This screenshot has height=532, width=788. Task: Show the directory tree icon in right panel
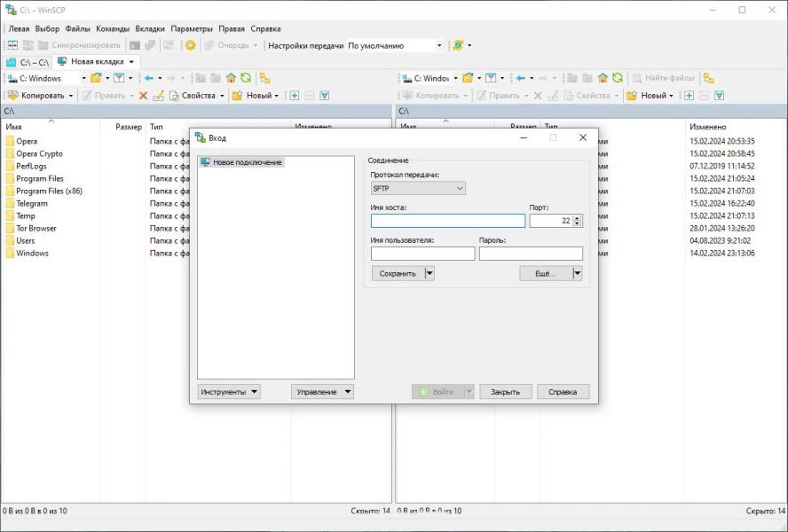pyautogui.click(x=709, y=78)
